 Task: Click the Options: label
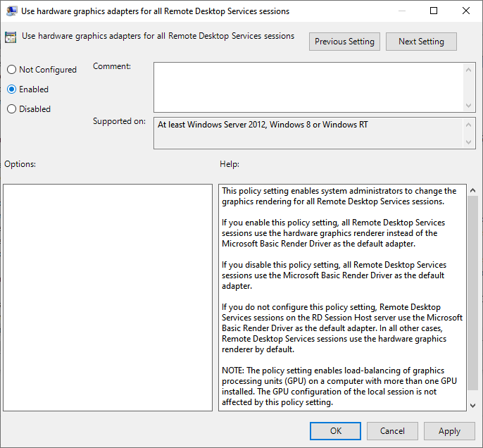(20, 164)
